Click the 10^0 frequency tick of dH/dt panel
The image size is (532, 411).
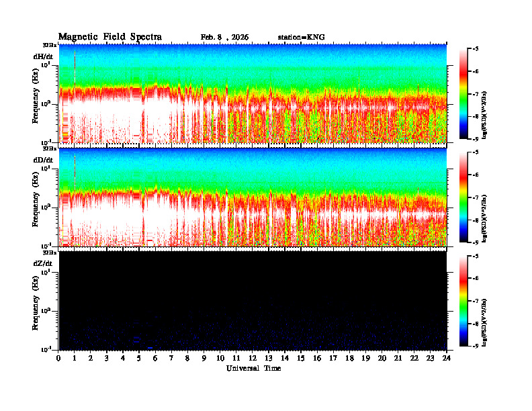point(46,103)
